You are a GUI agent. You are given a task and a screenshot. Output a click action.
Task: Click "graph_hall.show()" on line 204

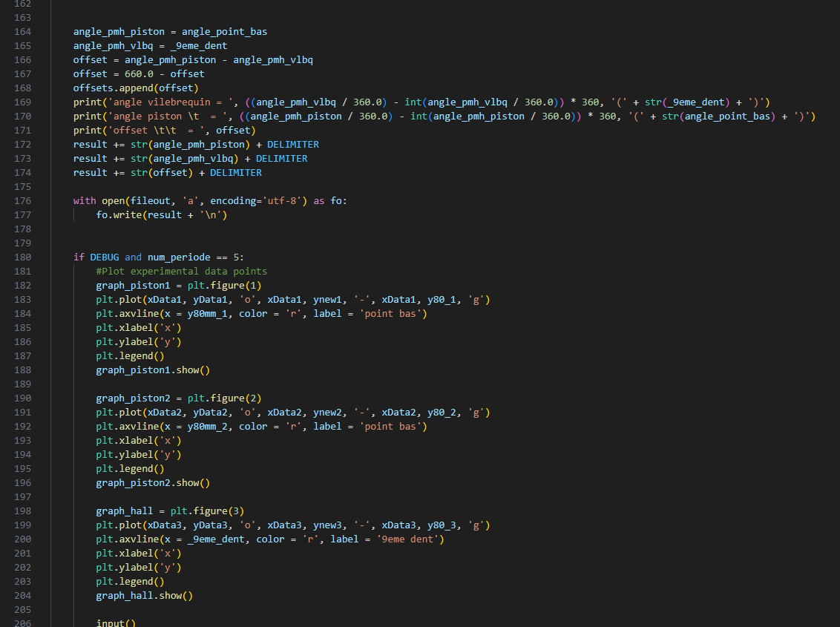coord(145,596)
